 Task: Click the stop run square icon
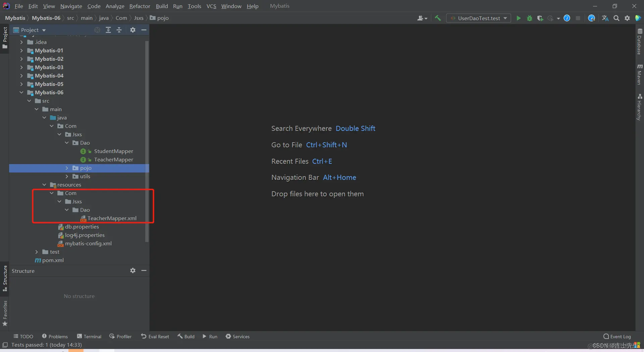pyautogui.click(x=578, y=18)
